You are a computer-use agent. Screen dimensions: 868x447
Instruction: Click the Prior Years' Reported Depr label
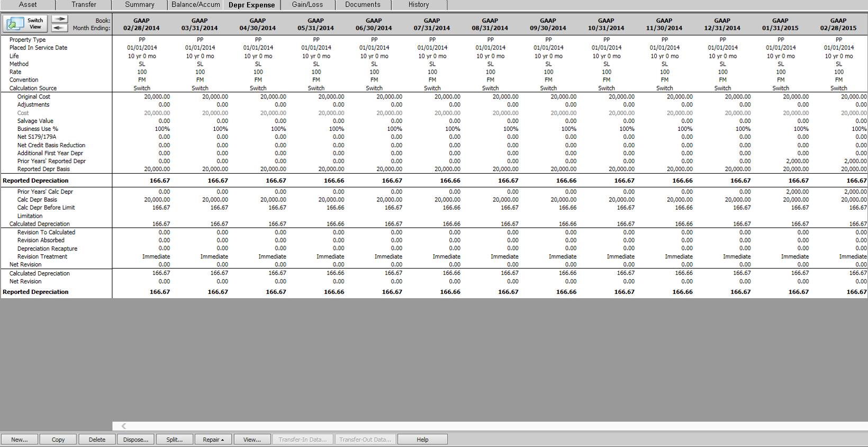[51, 161]
